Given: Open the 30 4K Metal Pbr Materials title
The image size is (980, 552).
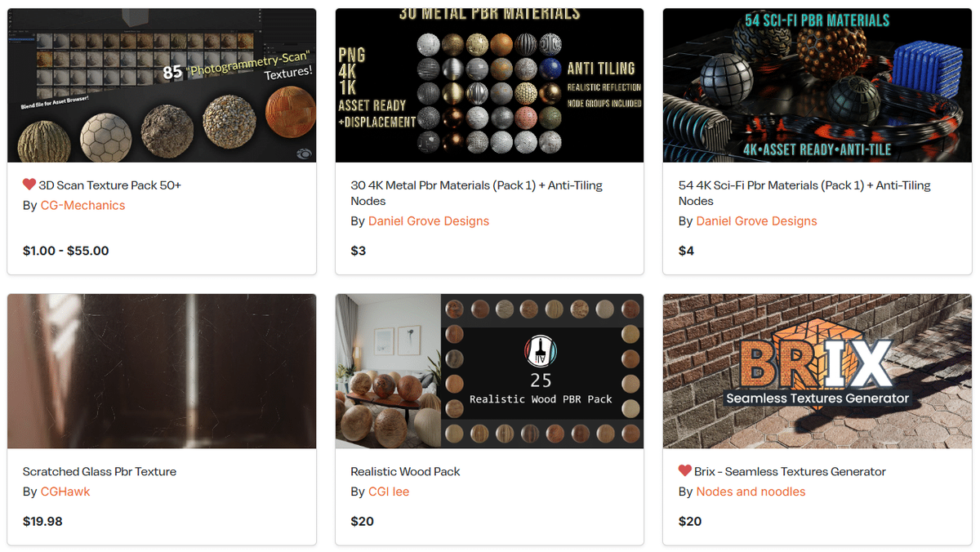Looking at the screenshot, I should (x=476, y=193).
